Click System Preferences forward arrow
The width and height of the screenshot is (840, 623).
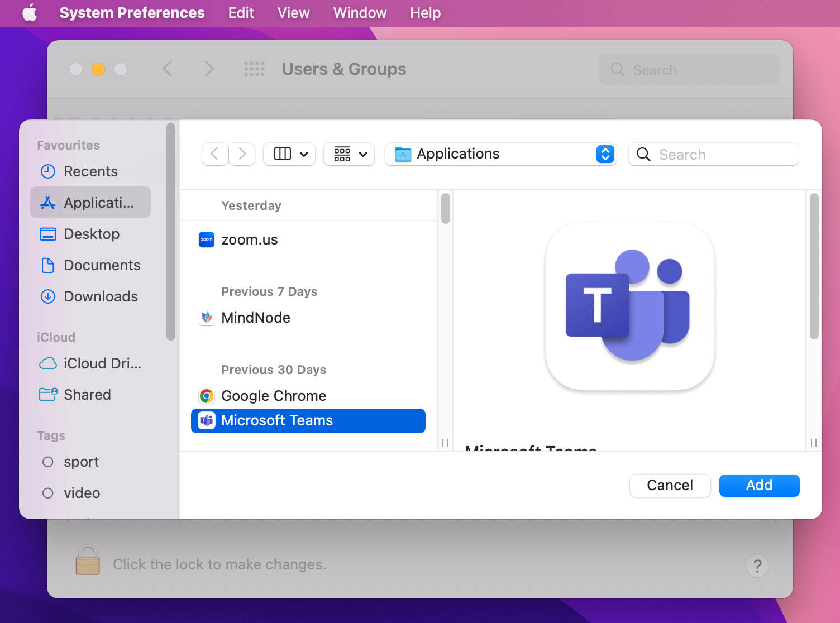pos(209,69)
